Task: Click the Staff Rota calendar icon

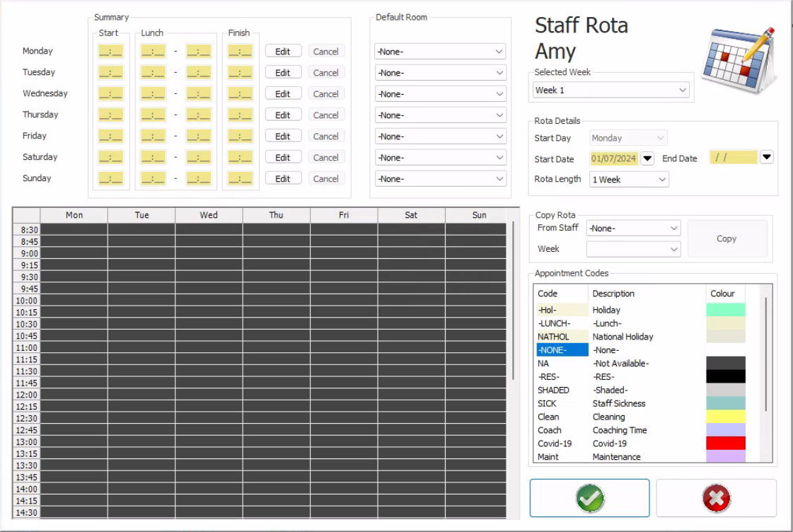Action: [x=739, y=61]
